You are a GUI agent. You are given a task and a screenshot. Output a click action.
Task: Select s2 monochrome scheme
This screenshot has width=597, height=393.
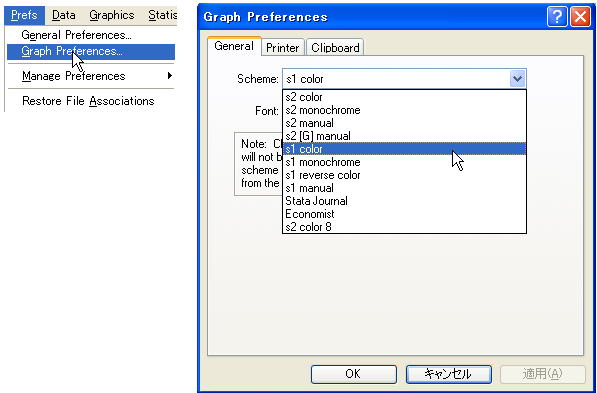pyautogui.click(x=404, y=110)
